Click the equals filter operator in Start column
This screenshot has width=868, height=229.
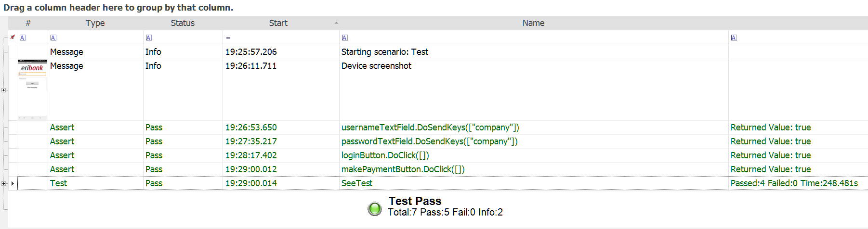pos(228,38)
